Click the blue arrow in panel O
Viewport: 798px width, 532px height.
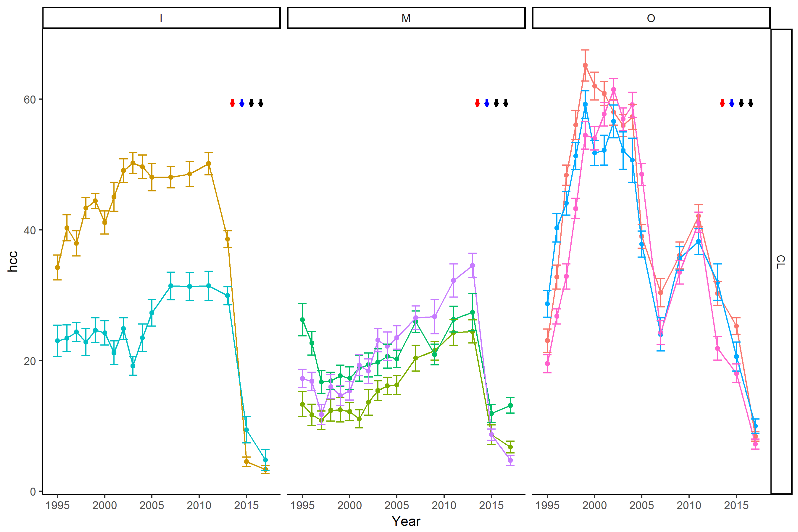tap(732, 103)
